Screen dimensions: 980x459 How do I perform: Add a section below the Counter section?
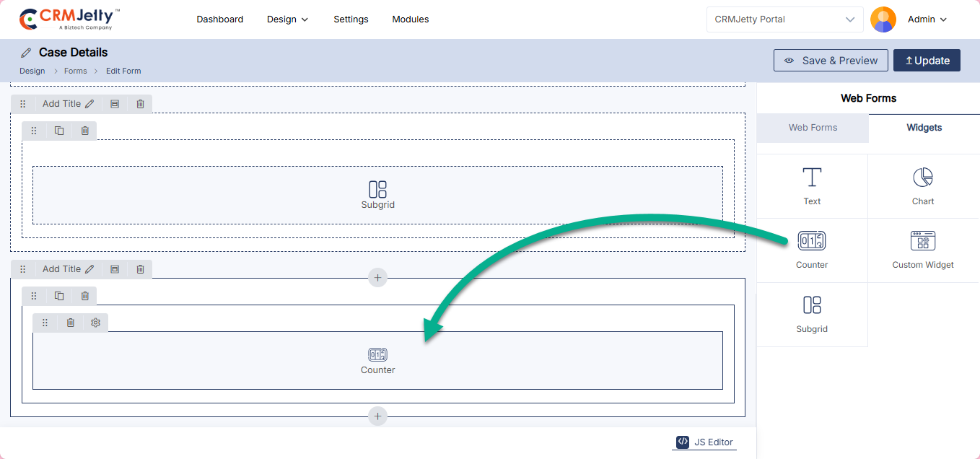[377, 416]
